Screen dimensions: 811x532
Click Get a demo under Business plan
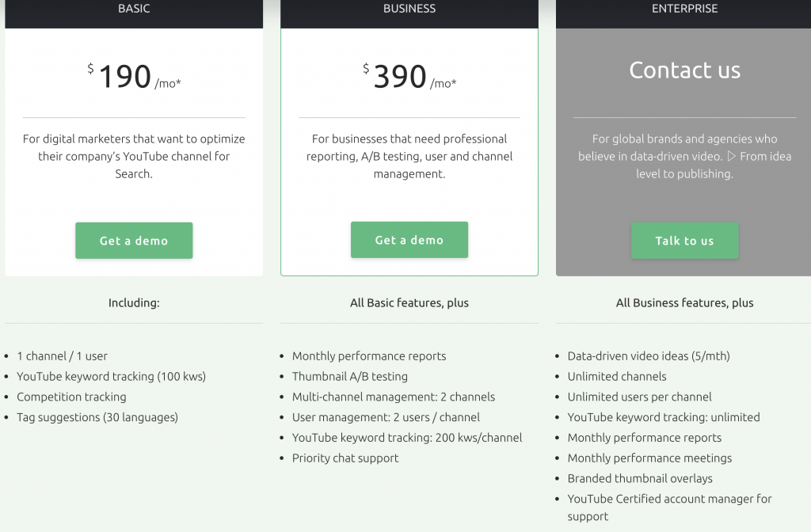pyautogui.click(x=409, y=240)
